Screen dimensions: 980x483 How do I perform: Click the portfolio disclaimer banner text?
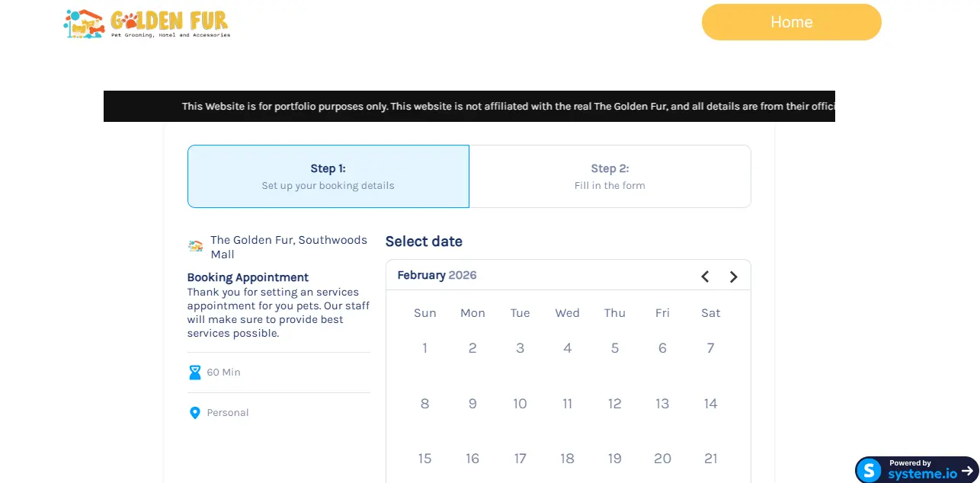(508, 107)
